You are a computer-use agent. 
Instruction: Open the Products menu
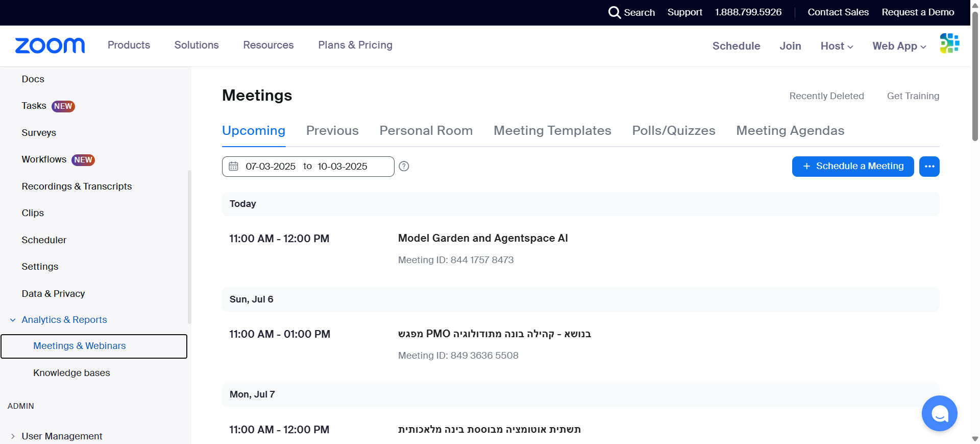129,45
